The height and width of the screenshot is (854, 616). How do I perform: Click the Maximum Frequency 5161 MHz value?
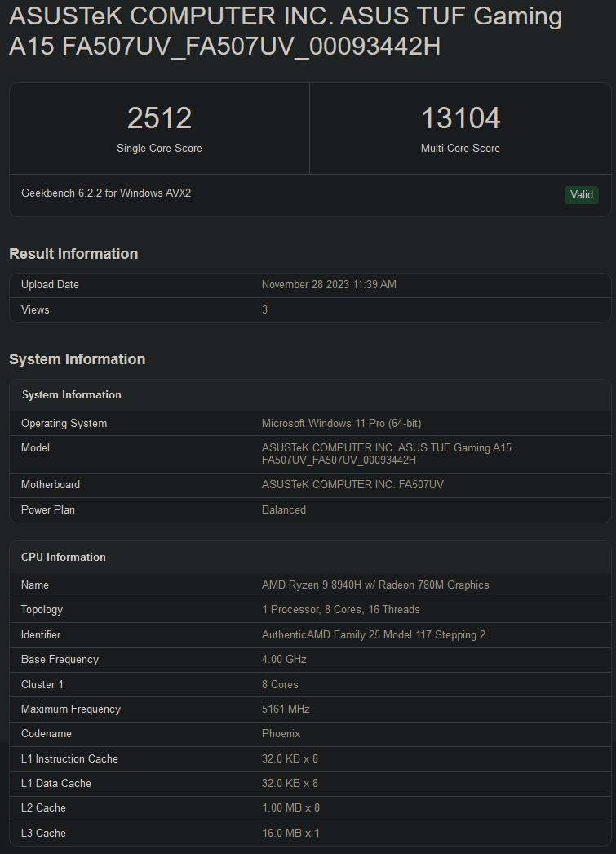pyautogui.click(x=286, y=709)
